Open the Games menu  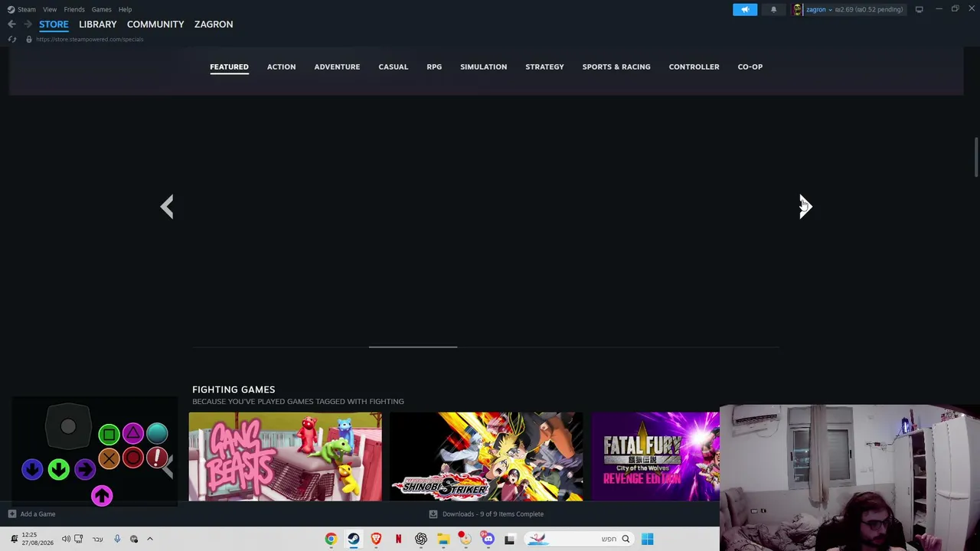tap(101, 9)
